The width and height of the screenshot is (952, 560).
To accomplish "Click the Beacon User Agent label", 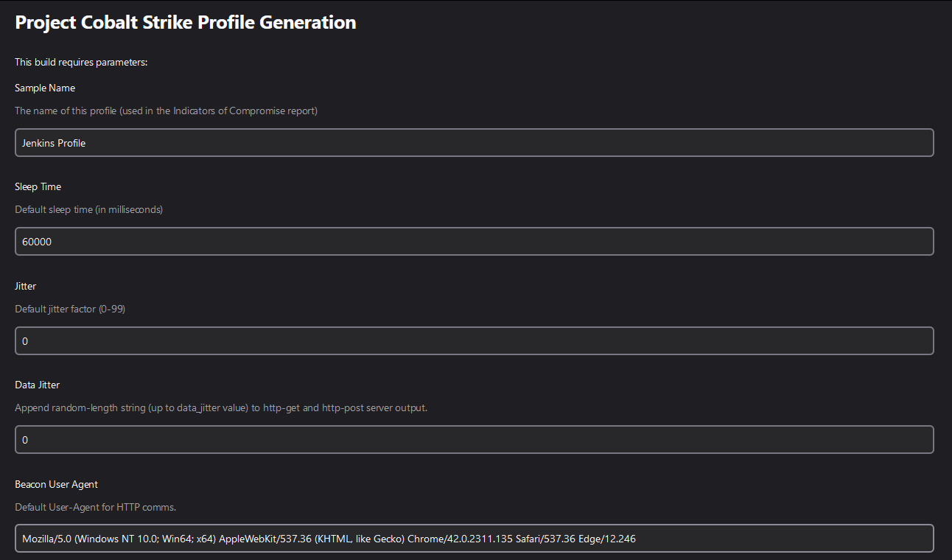I will (56, 484).
